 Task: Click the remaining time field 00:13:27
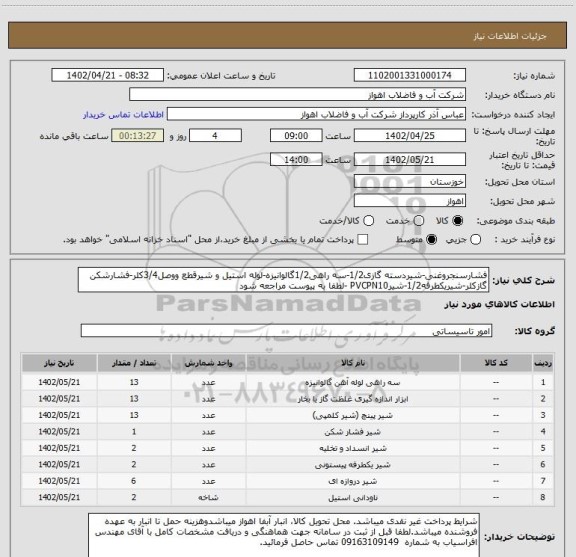pyautogui.click(x=138, y=136)
